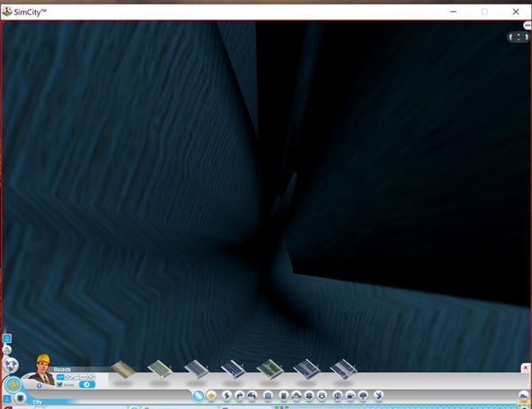Open the Power lightning bolt menu

[227, 396]
